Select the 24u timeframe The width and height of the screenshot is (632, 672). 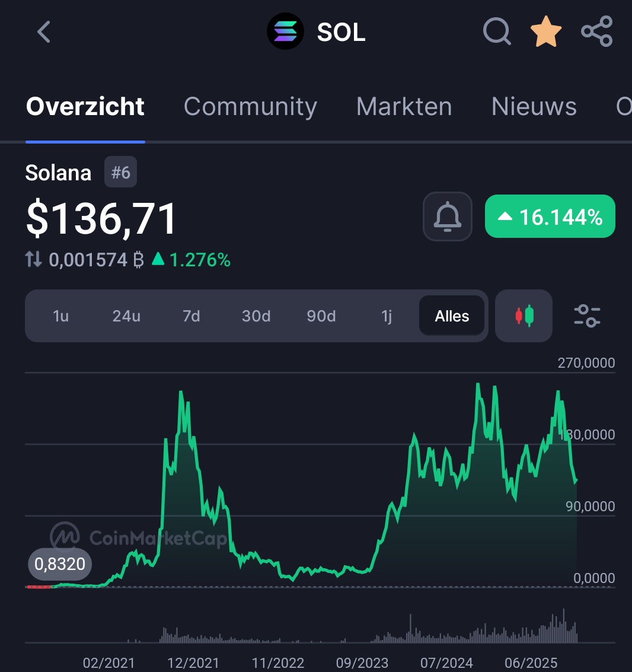tap(126, 316)
